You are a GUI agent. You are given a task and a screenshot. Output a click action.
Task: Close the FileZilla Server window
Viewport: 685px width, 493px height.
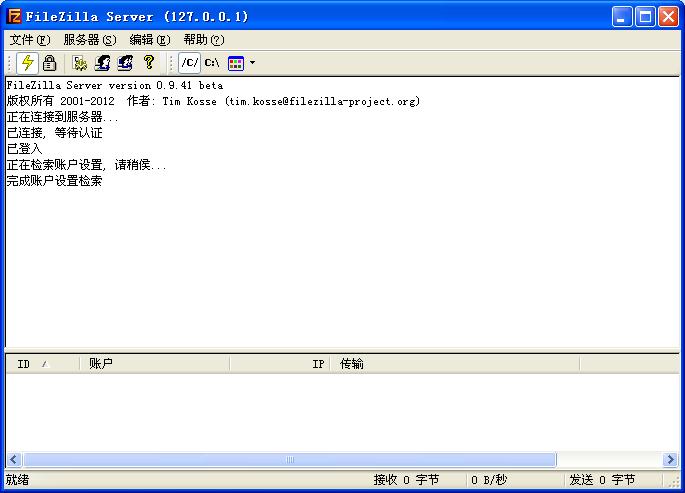[x=668, y=17]
